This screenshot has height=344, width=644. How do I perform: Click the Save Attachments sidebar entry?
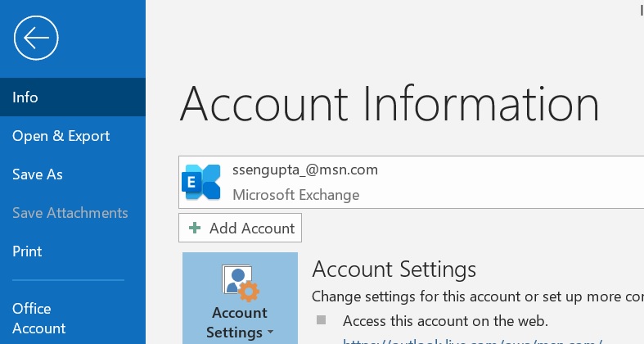click(73, 213)
